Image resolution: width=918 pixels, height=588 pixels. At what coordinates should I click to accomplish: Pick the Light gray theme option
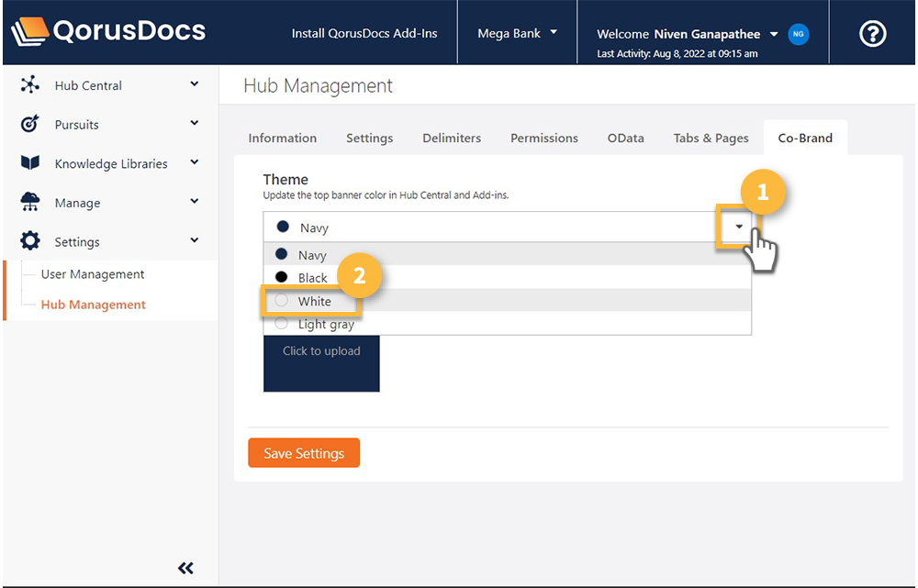326,324
